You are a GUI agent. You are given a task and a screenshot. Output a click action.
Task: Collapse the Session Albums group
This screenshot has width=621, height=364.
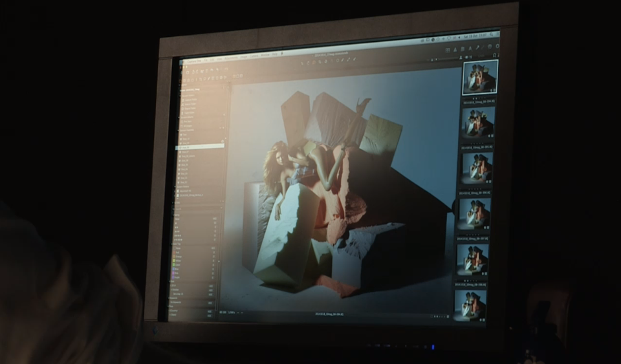[x=179, y=118]
